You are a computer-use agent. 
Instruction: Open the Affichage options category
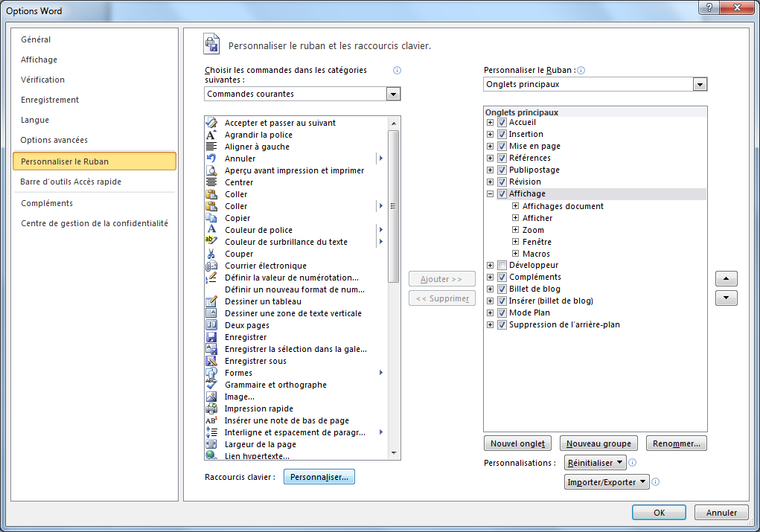click(x=39, y=60)
